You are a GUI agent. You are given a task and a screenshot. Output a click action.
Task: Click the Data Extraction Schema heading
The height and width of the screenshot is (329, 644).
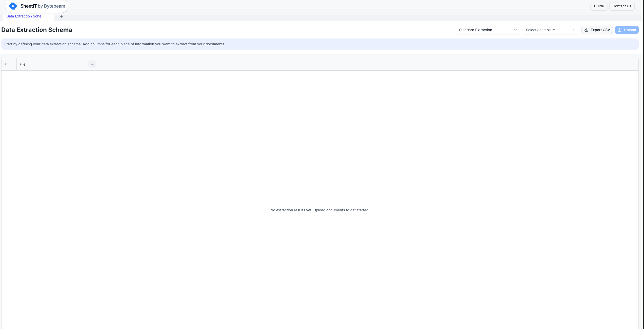click(37, 30)
